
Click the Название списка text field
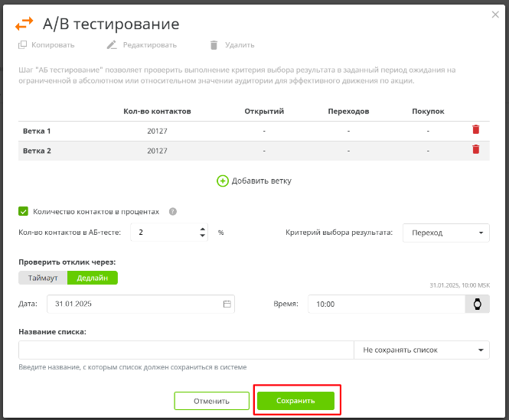[186, 350]
